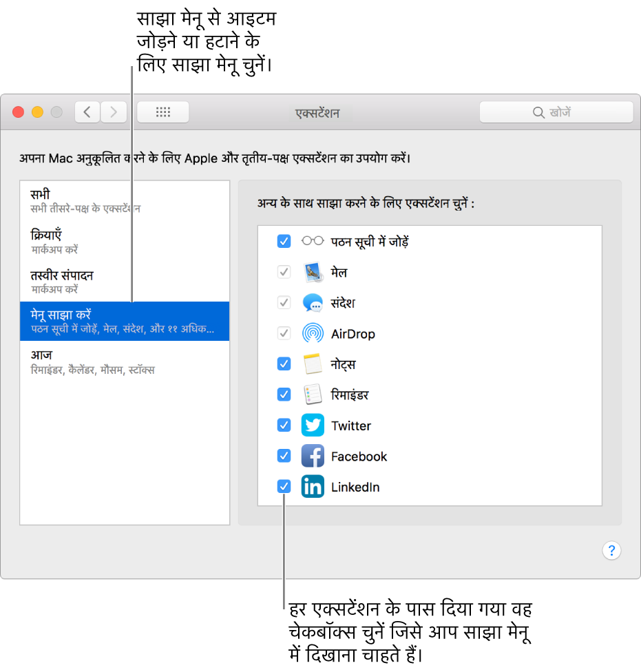This screenshot has width=641, height=672.
Task: Go back with the left arrow button
Action: [x=87, y=112]
